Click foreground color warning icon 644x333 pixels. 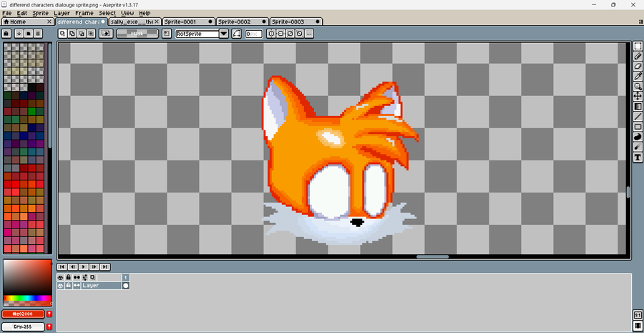click(x=49, y=314)
